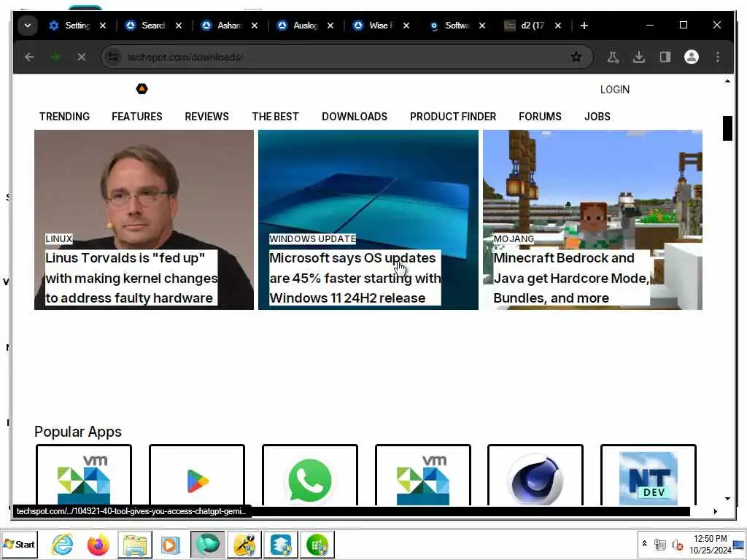The height and width of the screenshot is (560, 747).
Task: Open the Google Play Store app card
Action: (197, 475)
